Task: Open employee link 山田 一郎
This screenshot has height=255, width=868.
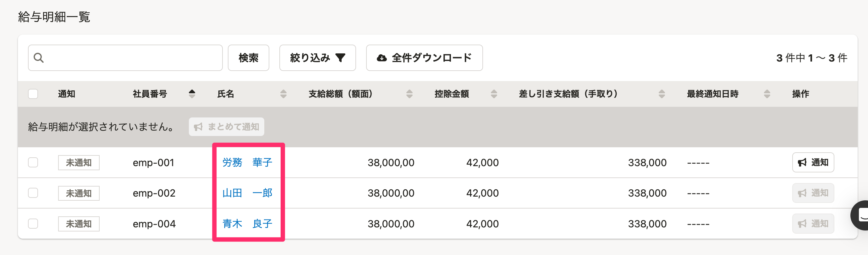Action: click(247, 193)
